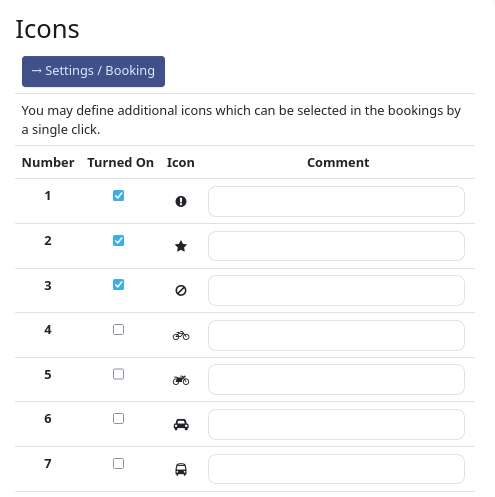Enable the bus icon in row 7
495x497 pixels.
click(x=118, y=463)
